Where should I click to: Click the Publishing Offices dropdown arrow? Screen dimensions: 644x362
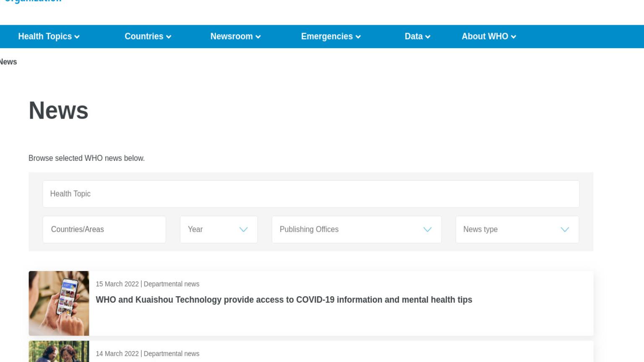point(428,230)
